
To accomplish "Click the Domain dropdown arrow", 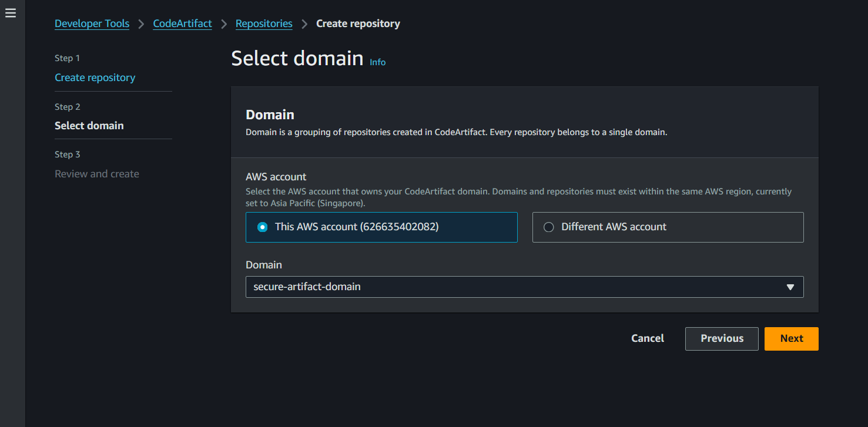I will (790, 287).
